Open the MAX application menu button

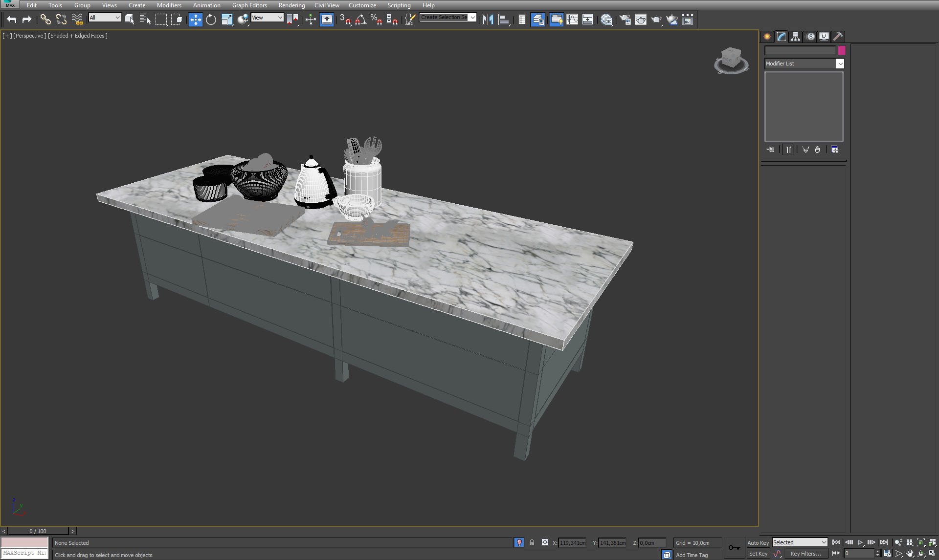10,4
